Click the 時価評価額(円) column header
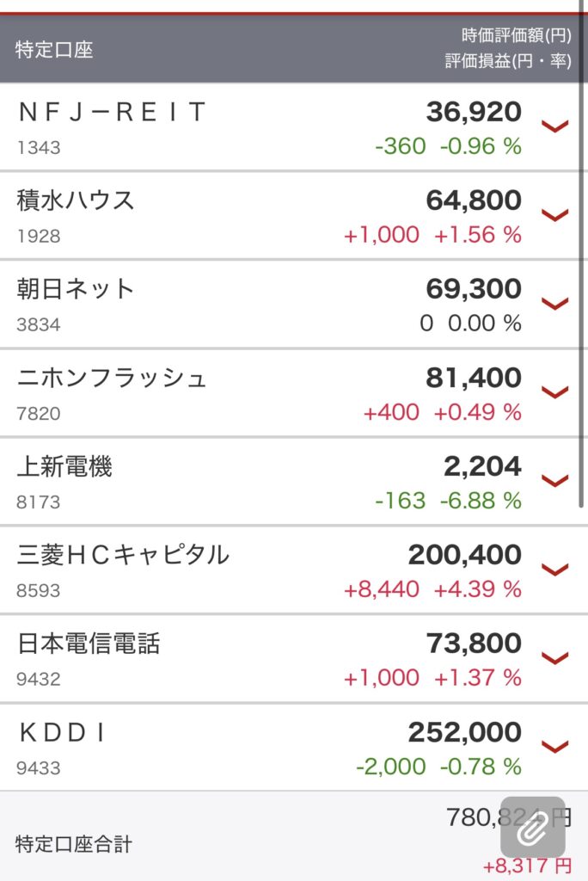The image size is (588, 881). pos(516,35)
